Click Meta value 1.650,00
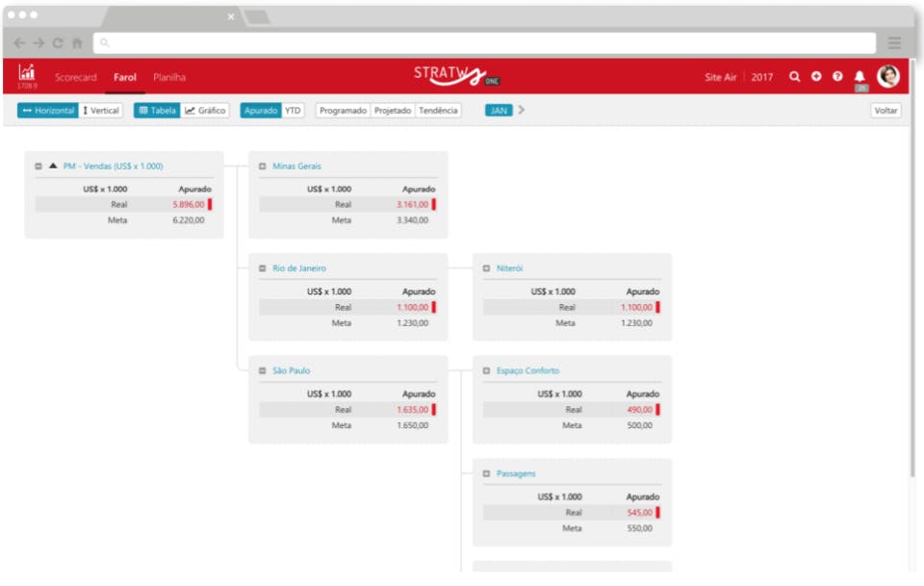Viewport: 924px width, 586px height. [413, 425]
